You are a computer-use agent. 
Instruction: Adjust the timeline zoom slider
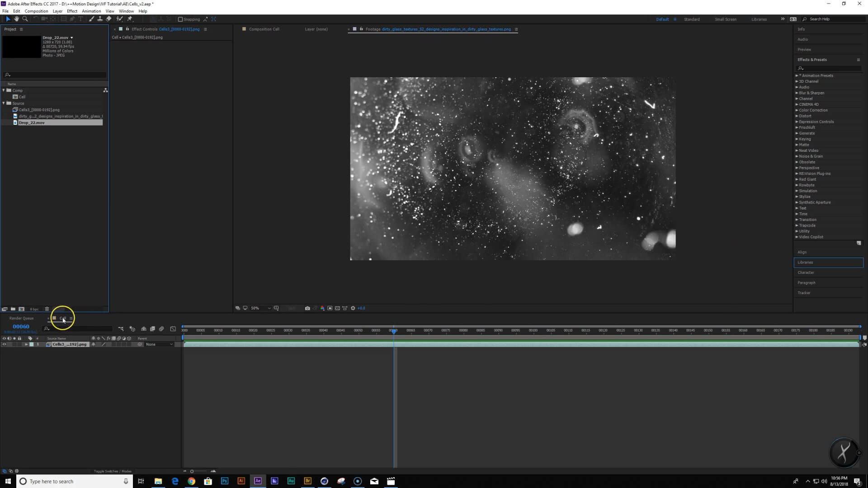click(192, 471)
